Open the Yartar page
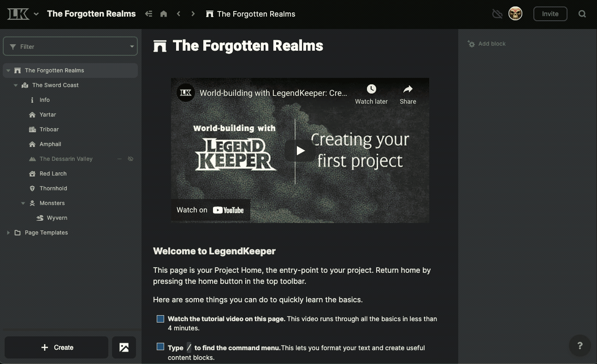 (47, 115)
